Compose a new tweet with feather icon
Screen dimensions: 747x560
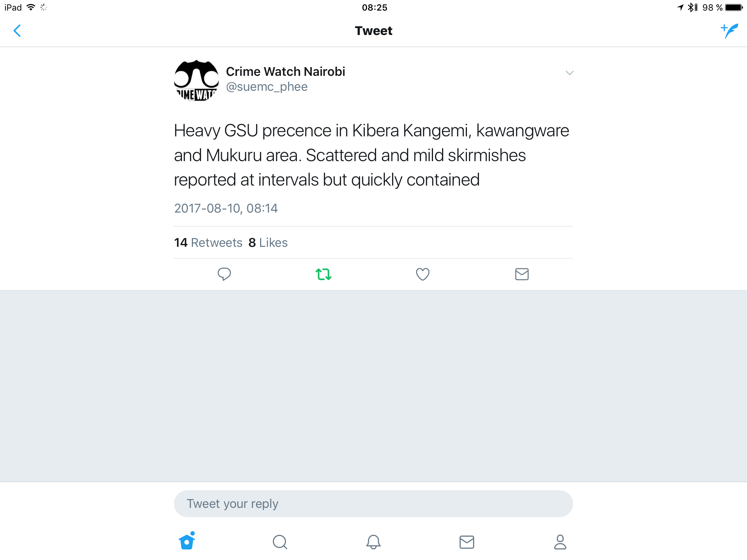click(729, 31)
